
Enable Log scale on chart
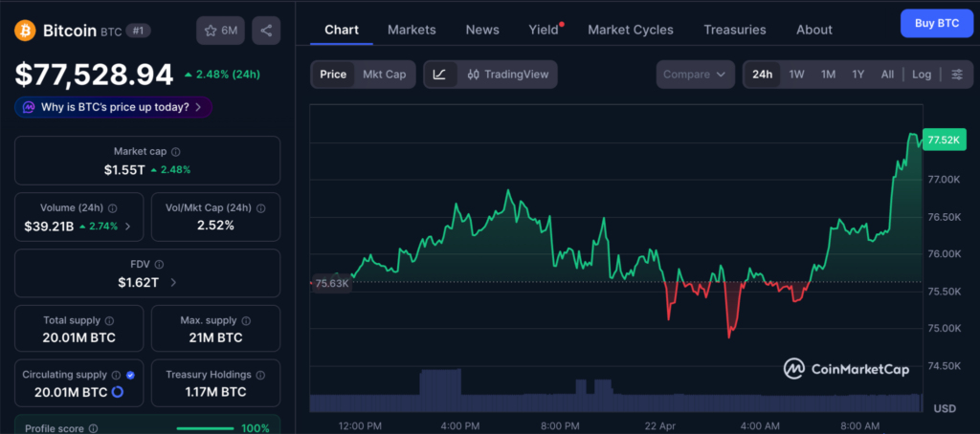[x=921, y=75]
